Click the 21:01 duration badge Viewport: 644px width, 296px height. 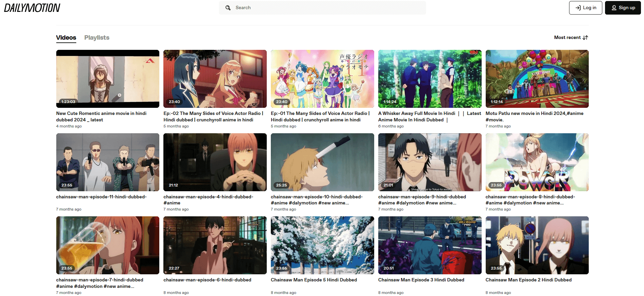pyautogui.click(x=388, y=185)
